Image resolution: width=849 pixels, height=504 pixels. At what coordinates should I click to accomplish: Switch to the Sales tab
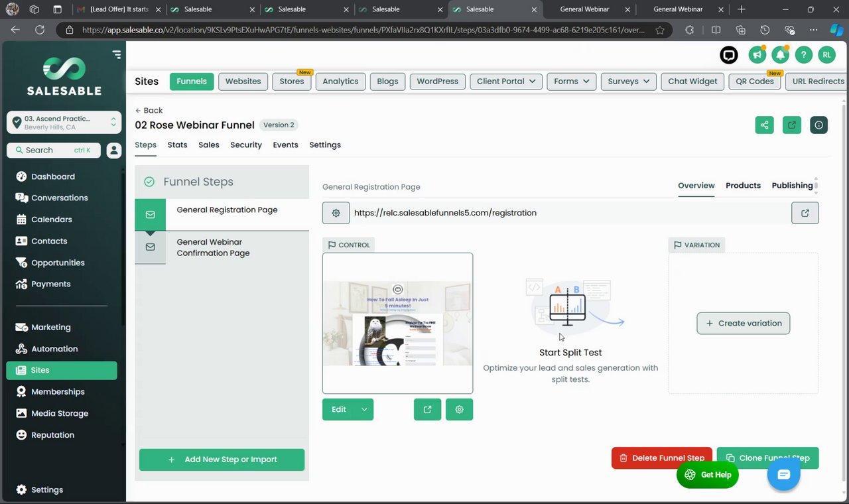[x=209, y=145]
